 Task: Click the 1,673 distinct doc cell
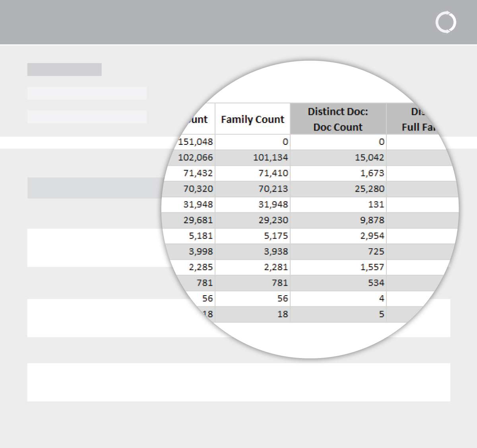pos(372,173)
